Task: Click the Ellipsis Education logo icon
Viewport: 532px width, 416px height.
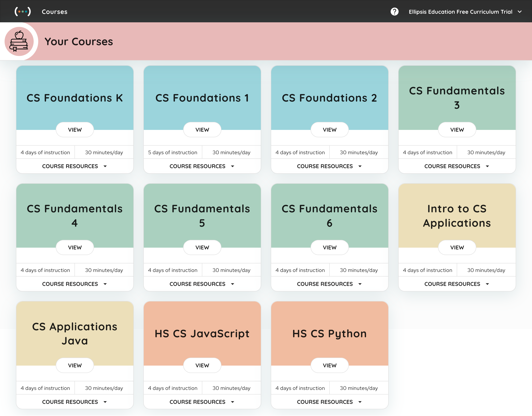Action: tap(22, 11)
